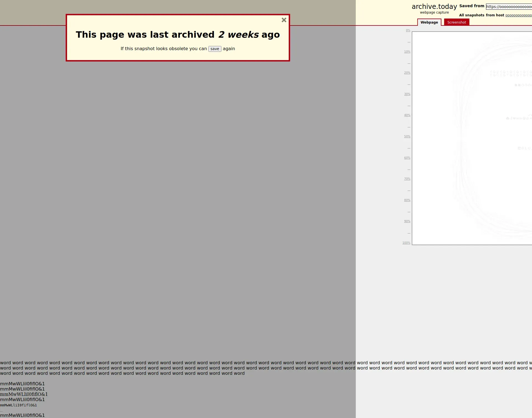This screenshot has width=532, height=418.
Task: Switch to the Screenshot tab
Action: click(x=456, y=22)
